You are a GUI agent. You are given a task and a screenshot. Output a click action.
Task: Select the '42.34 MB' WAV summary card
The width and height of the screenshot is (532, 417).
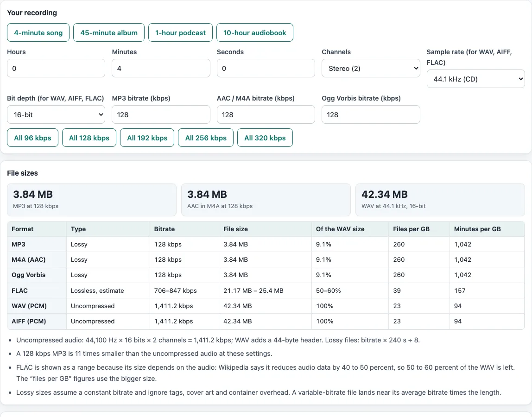click(440, 200)
